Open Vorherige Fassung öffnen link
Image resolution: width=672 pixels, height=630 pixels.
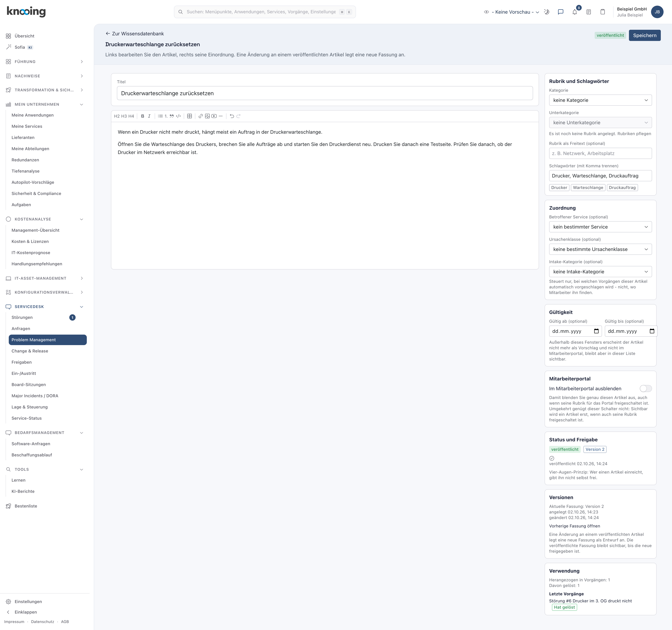(574, 526)
